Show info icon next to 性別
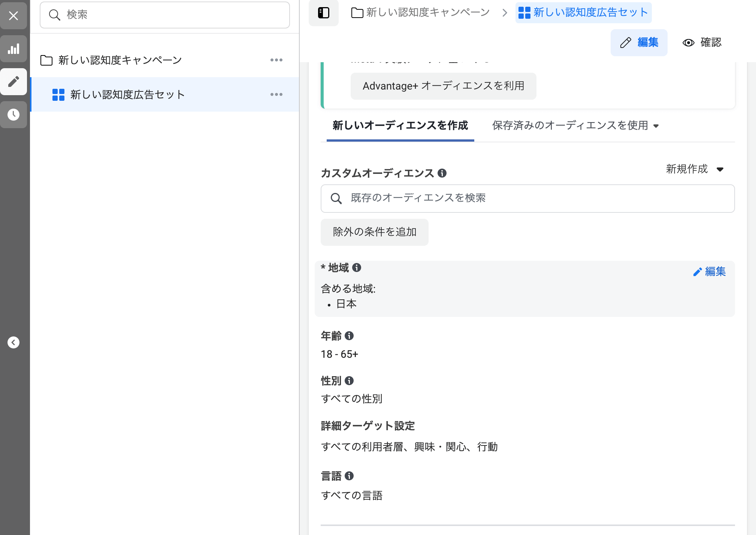 [x=349, y=381]
